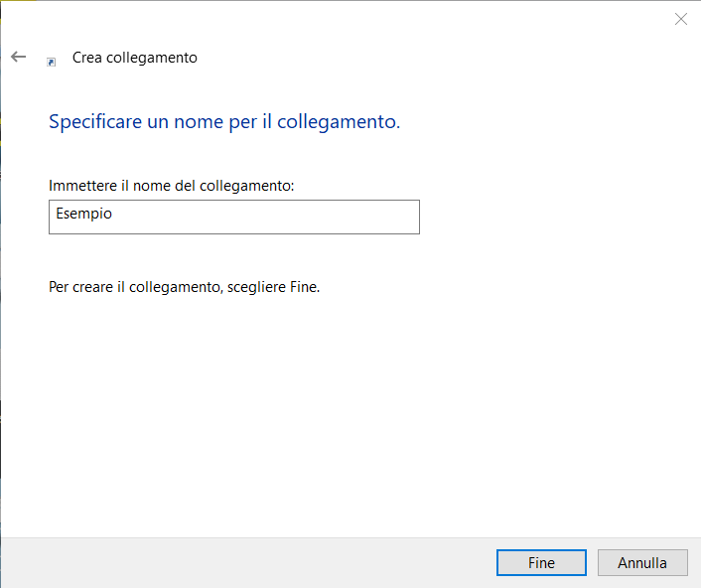
Task: Close the Crea collegamento dialog
Action: (x=681, y=19)
